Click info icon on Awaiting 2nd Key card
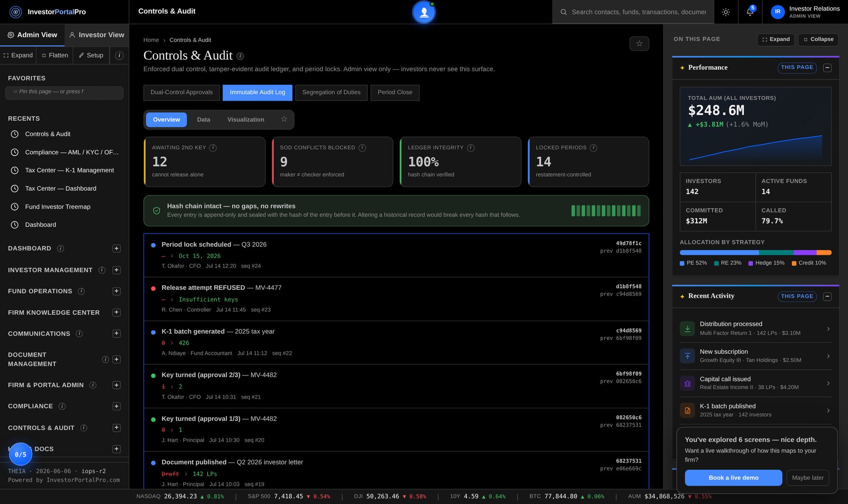Image resolution: width=848 pixels, height=504 pixels. click(213, 148)
